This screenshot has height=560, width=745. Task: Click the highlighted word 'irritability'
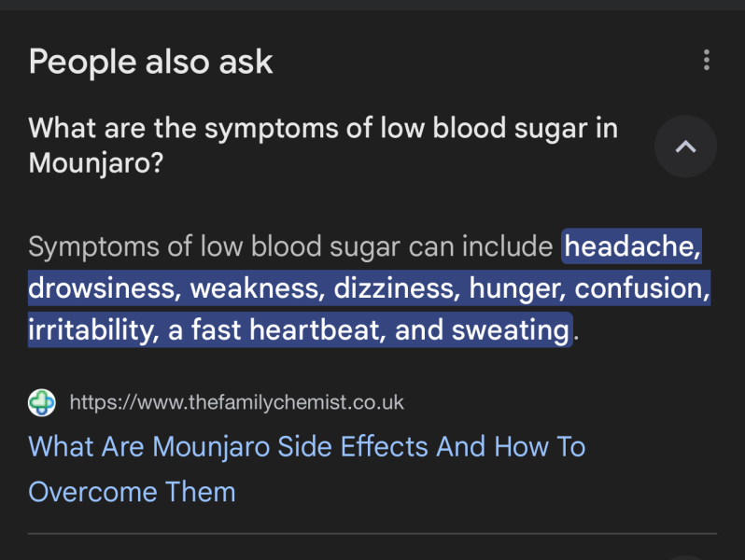click(91, 329)
